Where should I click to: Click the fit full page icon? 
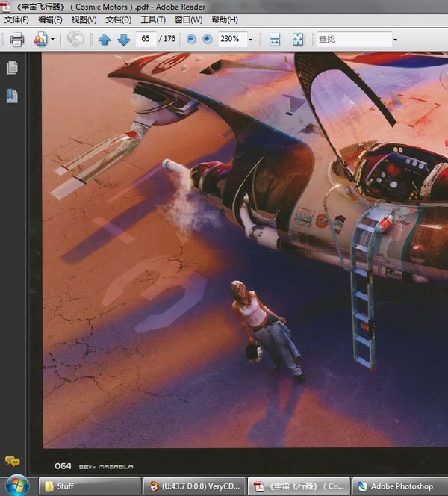pyautogui.click(x=298, y=40)
